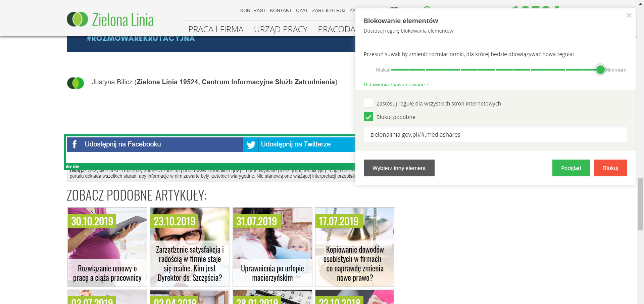Select the Facebook icon in the share bar
The height and width of the screenshot is (304, 644).
click(74, 144)
